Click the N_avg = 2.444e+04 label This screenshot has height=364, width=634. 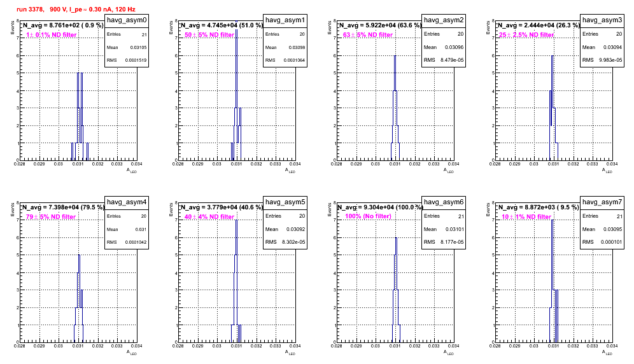(539, 25)
